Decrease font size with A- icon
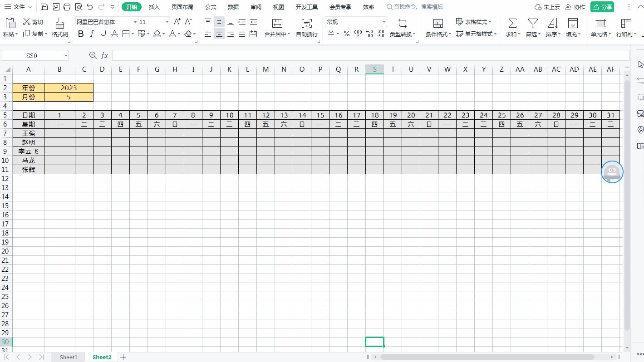Screen dimensions: 644x362 tap(188, 22)
